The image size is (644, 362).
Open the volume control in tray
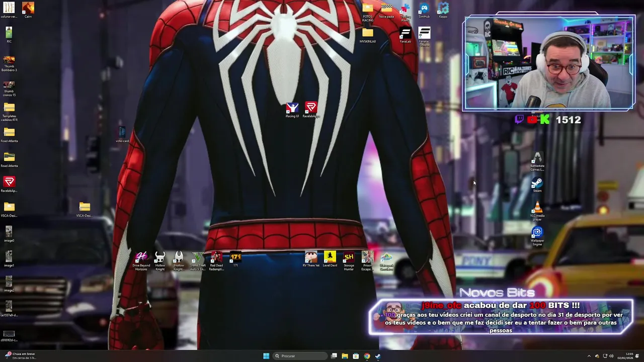611,356
